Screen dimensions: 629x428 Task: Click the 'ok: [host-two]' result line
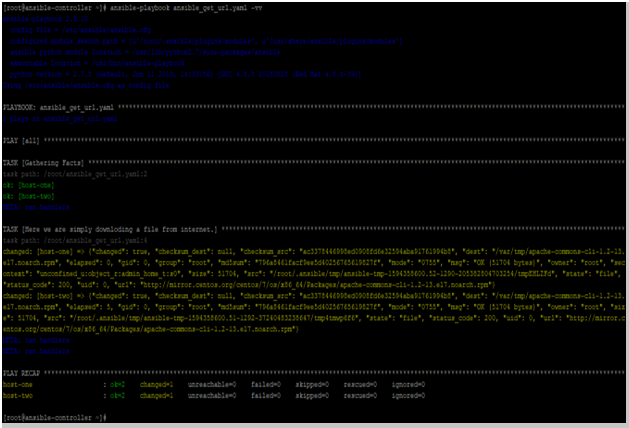tap(28, 196)
